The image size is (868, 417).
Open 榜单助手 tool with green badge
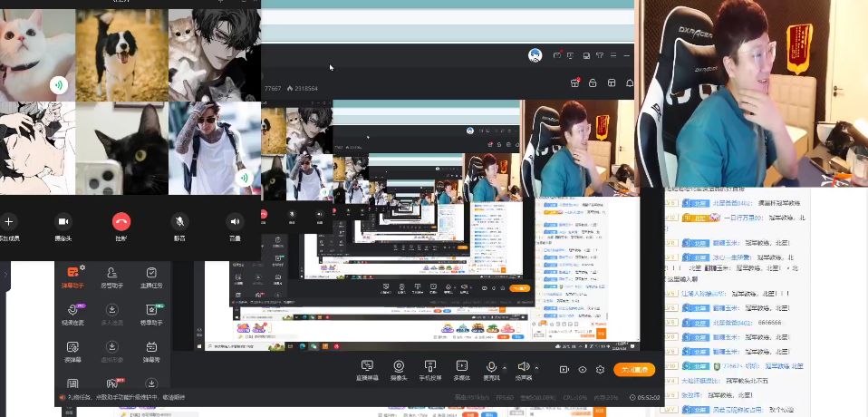tap(151, 315)
